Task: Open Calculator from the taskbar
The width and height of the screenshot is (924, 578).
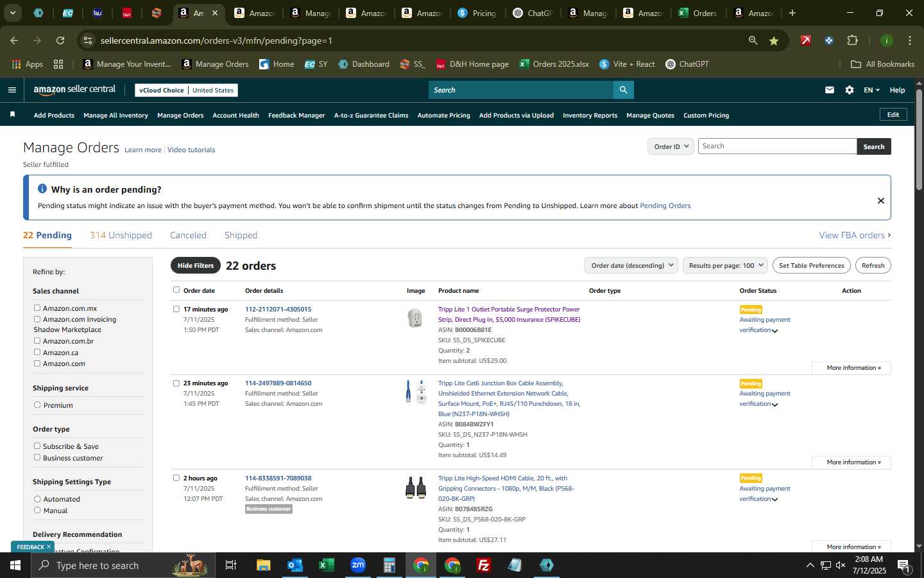Action: click(x=389, y=565)
